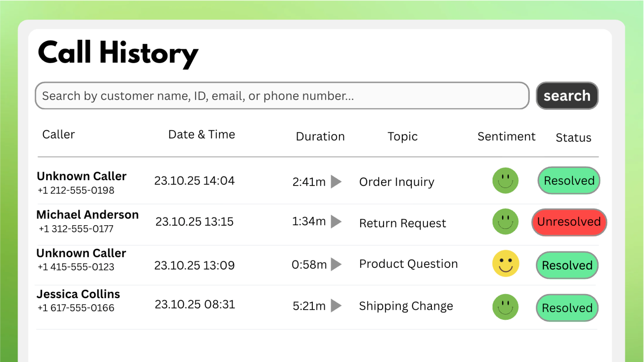Sort by the Status column
The width and height of the screenshot is (644, 362).
pyautogui.click(x=573, y=137)
